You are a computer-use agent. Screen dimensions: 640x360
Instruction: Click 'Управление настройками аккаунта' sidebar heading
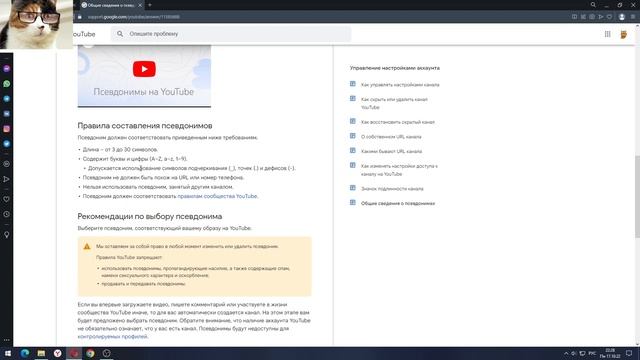pos(395,68)
